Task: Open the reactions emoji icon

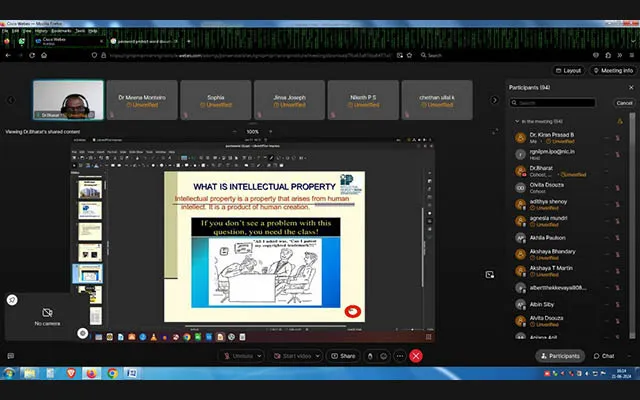Action: pyautogui.click(x=384, y=356)
